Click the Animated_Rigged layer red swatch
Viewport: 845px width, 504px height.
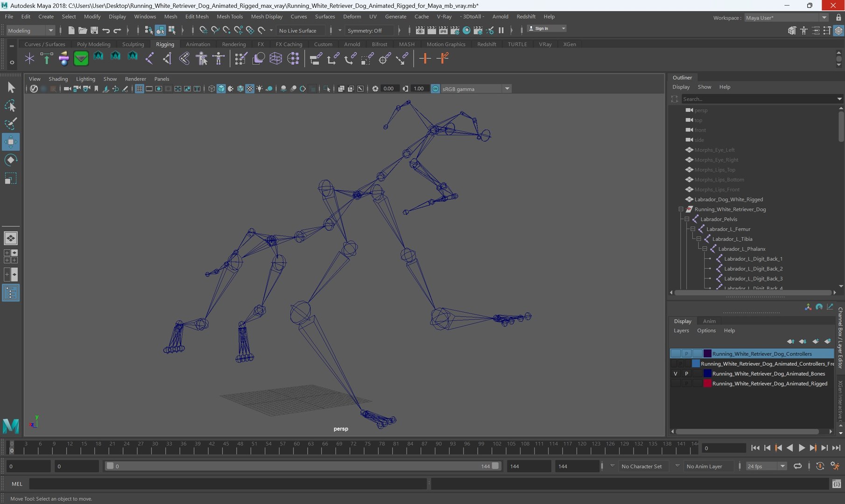(707, 384)
